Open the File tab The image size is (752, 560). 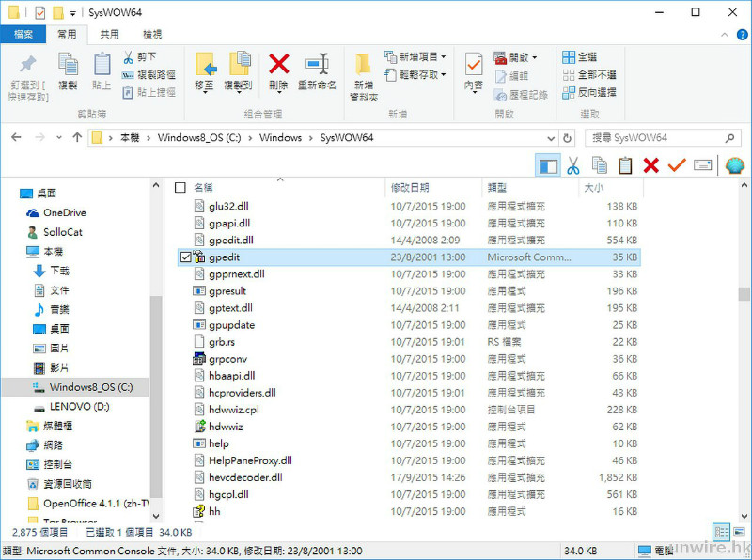[x=23, y=34]
